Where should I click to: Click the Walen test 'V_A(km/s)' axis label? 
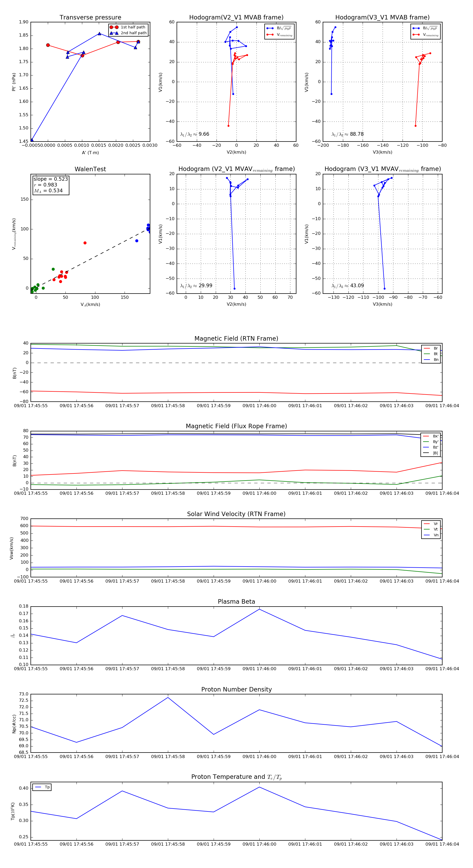tap(90, 305)
